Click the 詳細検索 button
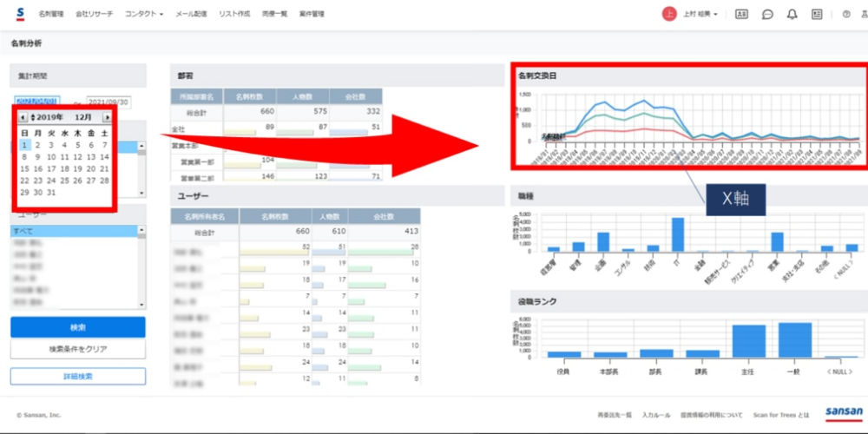Screen dimensions: 868x434 click(78, 376)
